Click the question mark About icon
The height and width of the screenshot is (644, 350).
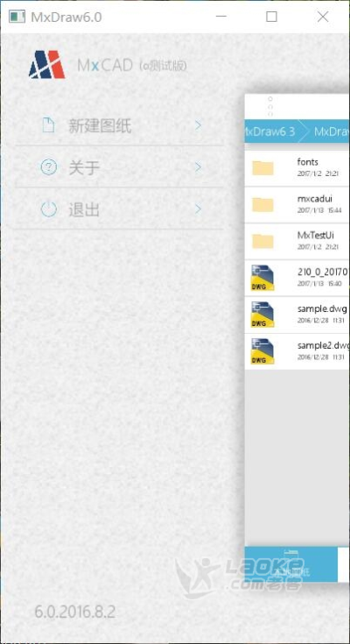[48, 167]
